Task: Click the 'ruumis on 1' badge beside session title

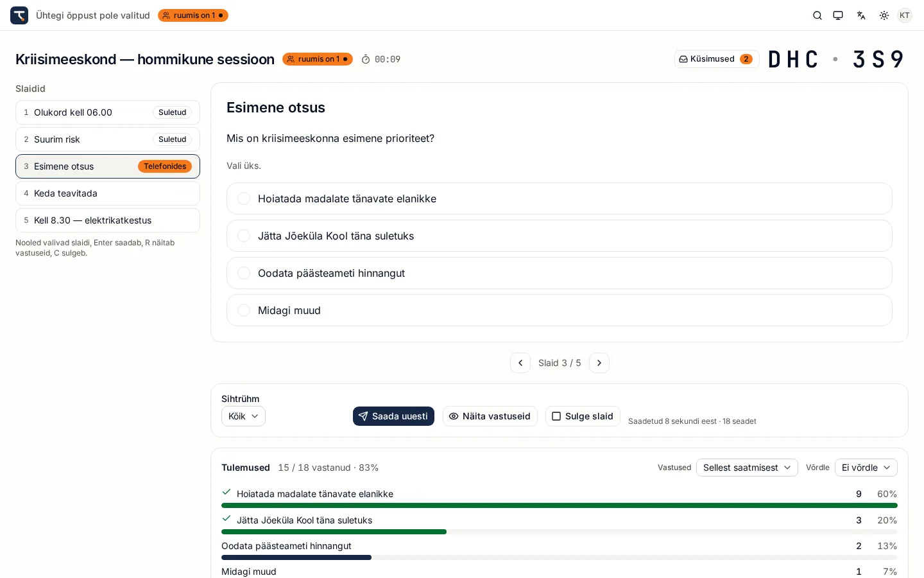Action: pos(318,59)
